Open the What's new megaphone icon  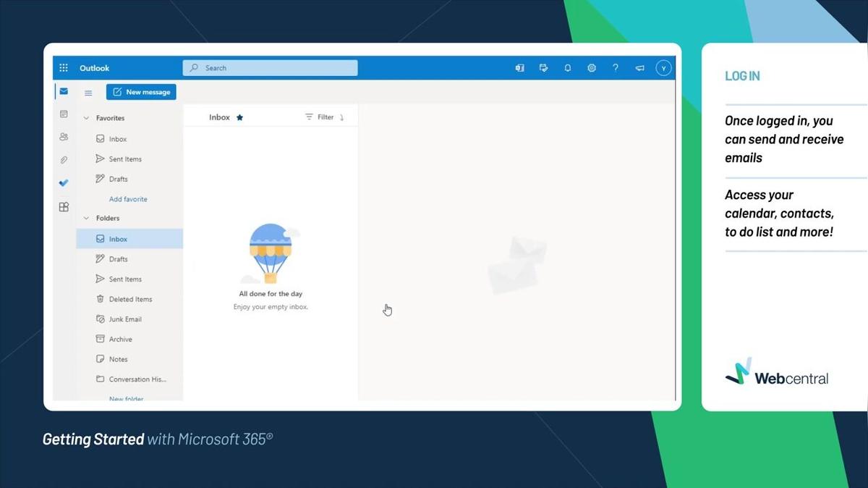(639, 68)
